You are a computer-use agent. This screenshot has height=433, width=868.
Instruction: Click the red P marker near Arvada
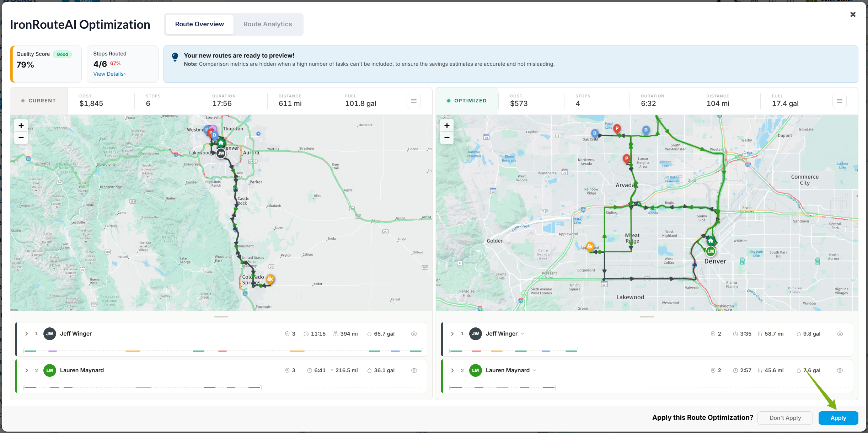click(x=627, y=159)
